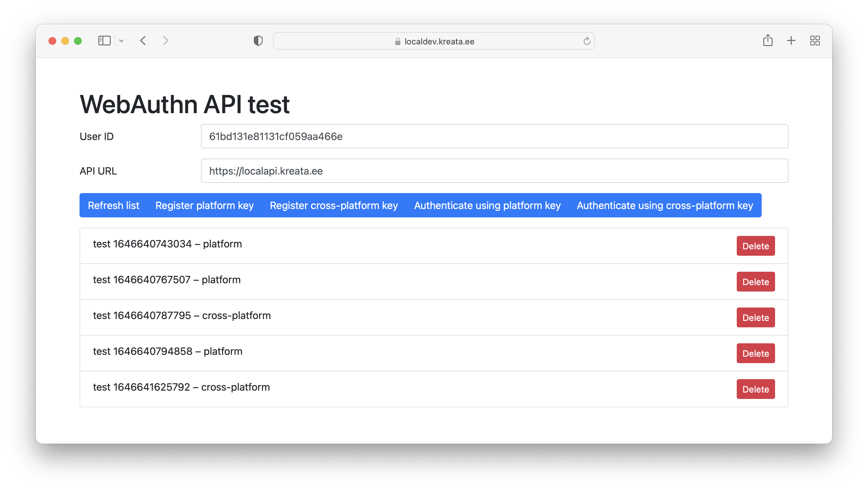Focus the API URL input field
This screenshot has width=868, height=491.
[x=494, y=171]
